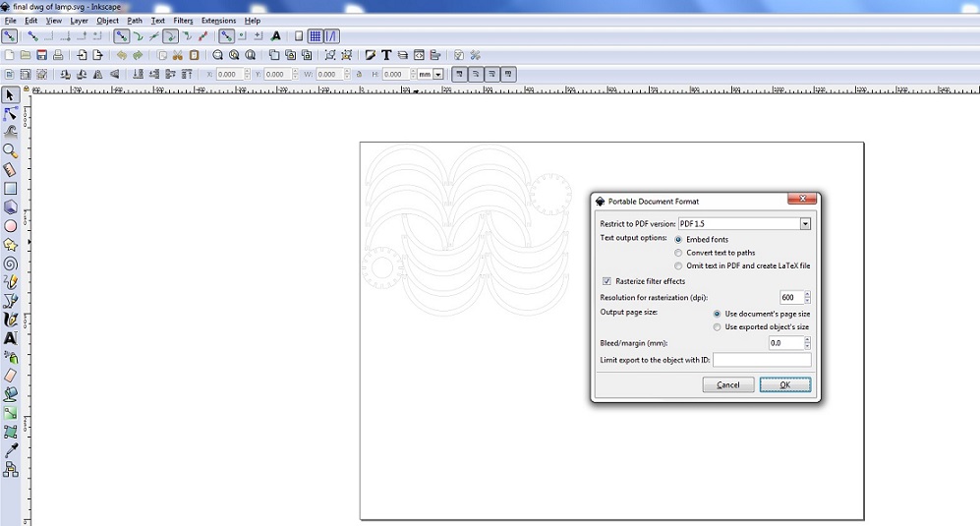Click the resolution dpi value field
Image resolution: width=980 pixels, height=526 pixels.
(791, 297)
